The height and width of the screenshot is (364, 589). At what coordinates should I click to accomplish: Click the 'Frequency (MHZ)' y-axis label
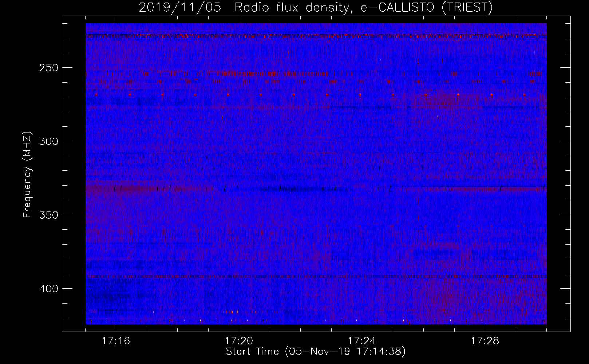pos(27,174)
